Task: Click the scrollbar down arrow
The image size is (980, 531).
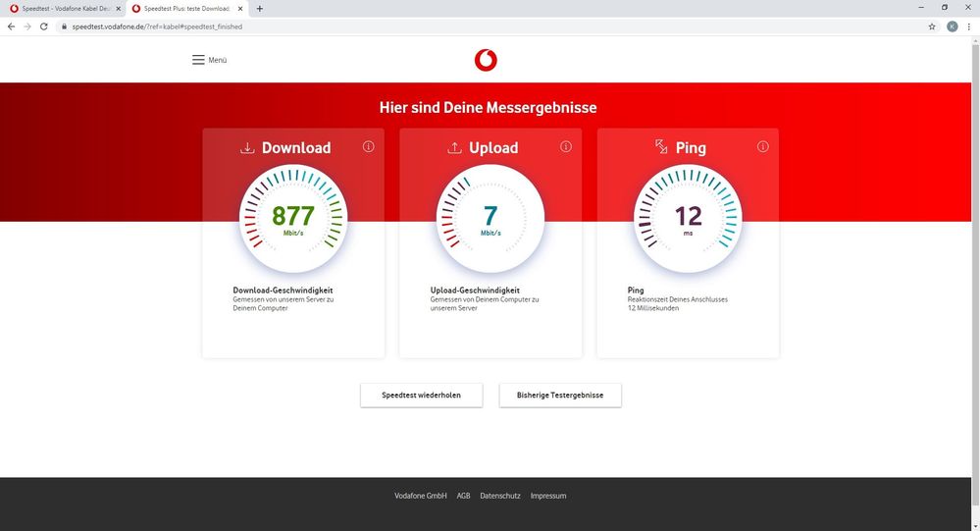Action: coord(976,526)
